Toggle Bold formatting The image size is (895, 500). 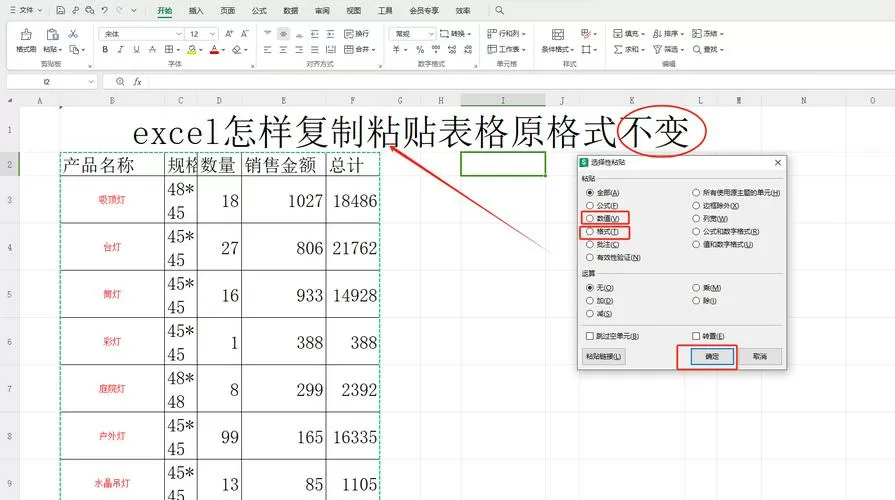[x=105, y=50]
